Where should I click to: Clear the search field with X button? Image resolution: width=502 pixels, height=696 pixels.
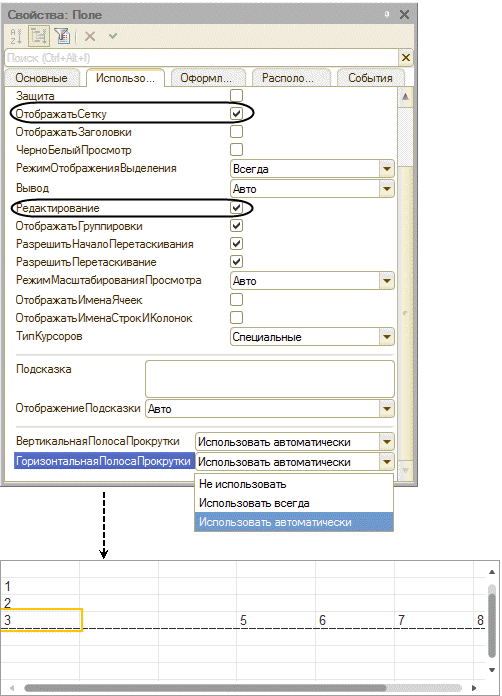406,58
